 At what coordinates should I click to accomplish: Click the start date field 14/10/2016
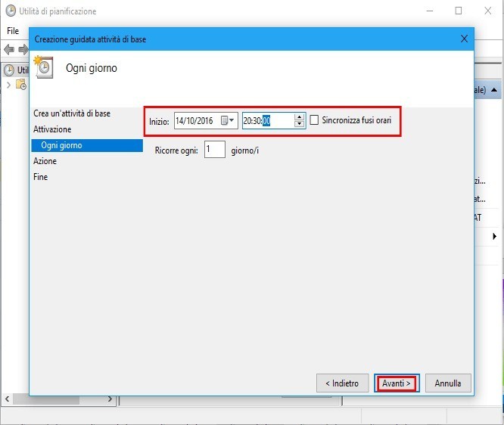pos(195,121)
